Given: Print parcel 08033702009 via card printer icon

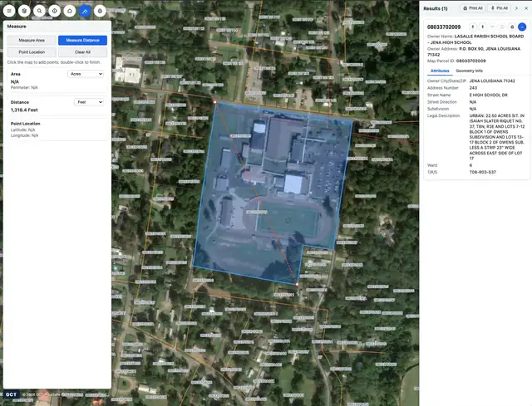Looking at the screenshot, I should pyautogui.click(x=512, y=27).
